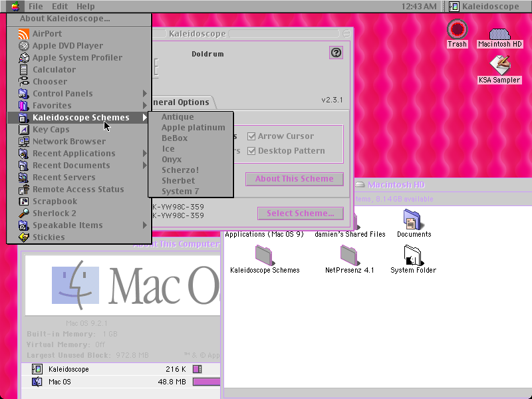Image resolution: width=532 pixels, height=399 pixels.
Task: Expand the Kaleidoscope Schemes submenu arrow
Action: tap(145, 118)
